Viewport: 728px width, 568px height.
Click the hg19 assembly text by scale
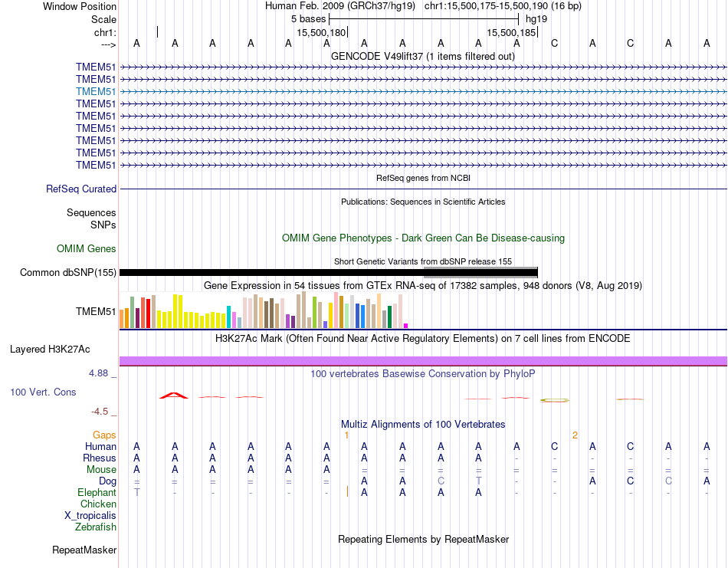pos(536,19)
